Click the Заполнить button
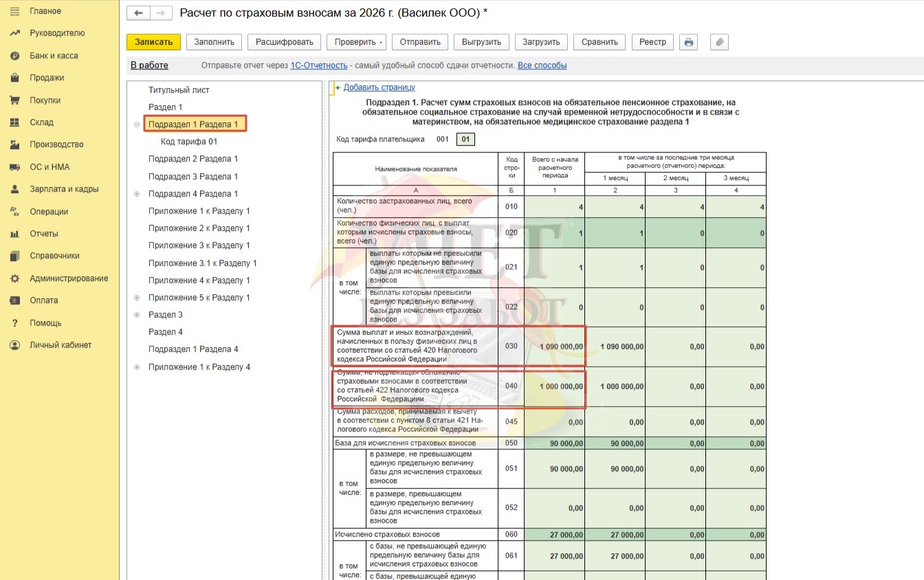 click(x=214, y=42)
